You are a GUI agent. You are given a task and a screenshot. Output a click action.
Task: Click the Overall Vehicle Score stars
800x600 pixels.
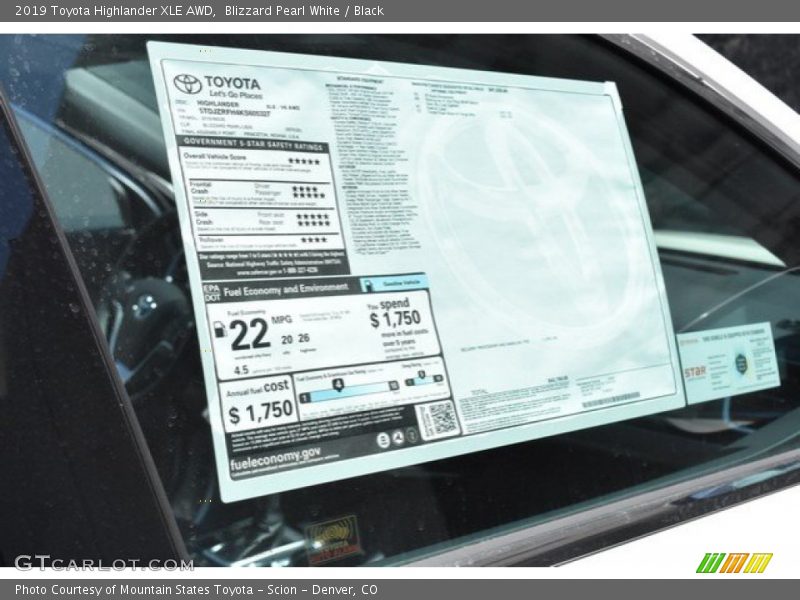tap(304, 162)
